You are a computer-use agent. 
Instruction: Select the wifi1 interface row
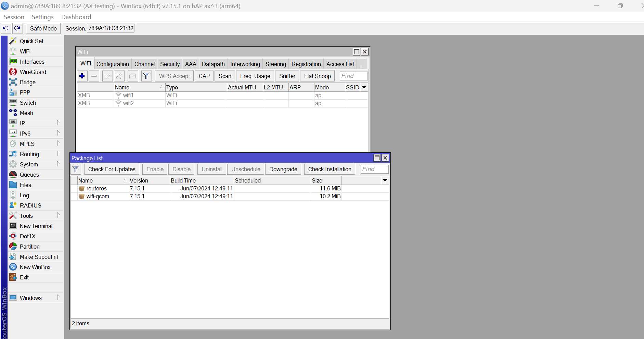click(222, 96)
